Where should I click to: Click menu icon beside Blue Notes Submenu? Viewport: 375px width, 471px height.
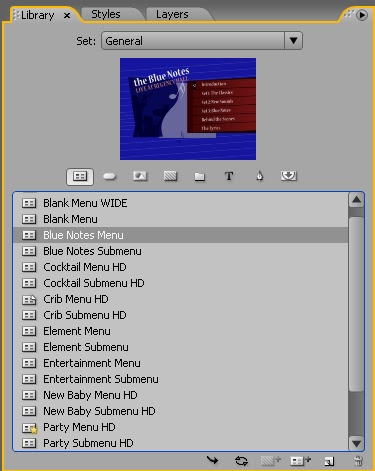pos(29,251)
